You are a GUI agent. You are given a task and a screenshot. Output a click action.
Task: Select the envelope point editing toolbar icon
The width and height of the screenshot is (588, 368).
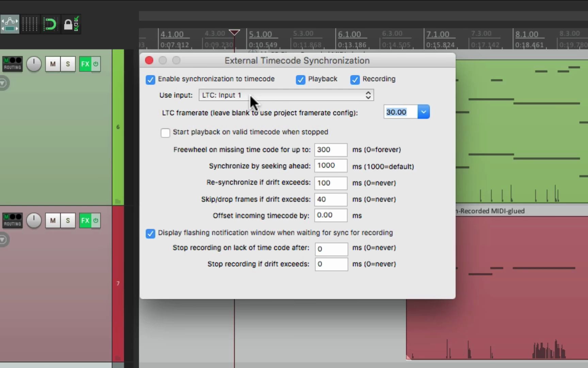(10, 24)
